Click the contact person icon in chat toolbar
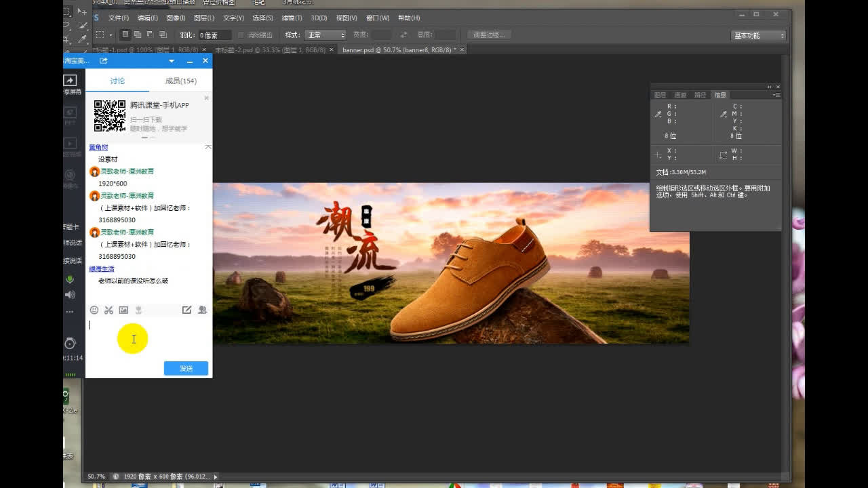 [x=202, y=310]
